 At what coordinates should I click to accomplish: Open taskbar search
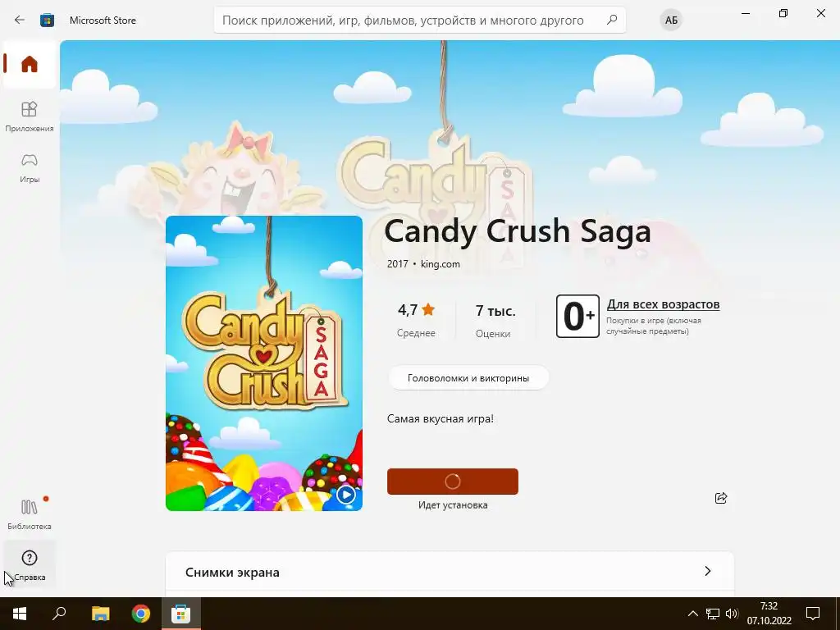(x=59, y=614)
